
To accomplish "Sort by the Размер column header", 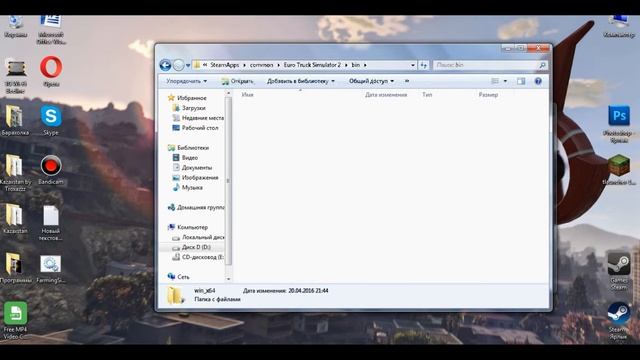I will pyautogui.click(x=488, y=95).
